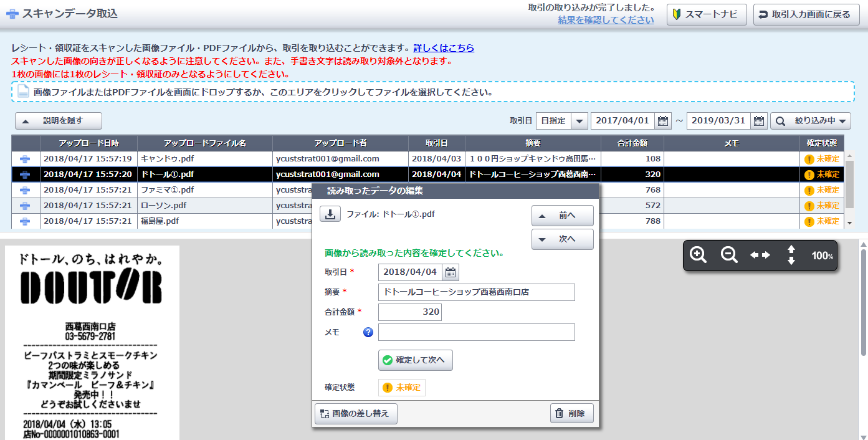Click scan icon in 福島屋.pdf row
Screen dimensions: 868x440
tap(26, 221)
